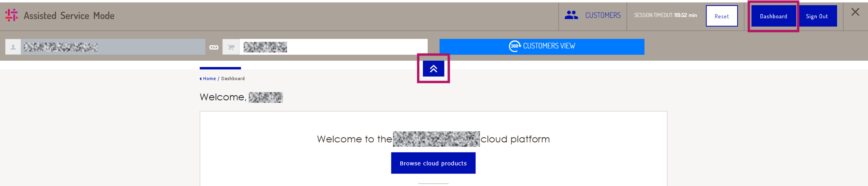868x186 pixels.
Task: Click the back arrow next to Home
Action: point(200,79)
